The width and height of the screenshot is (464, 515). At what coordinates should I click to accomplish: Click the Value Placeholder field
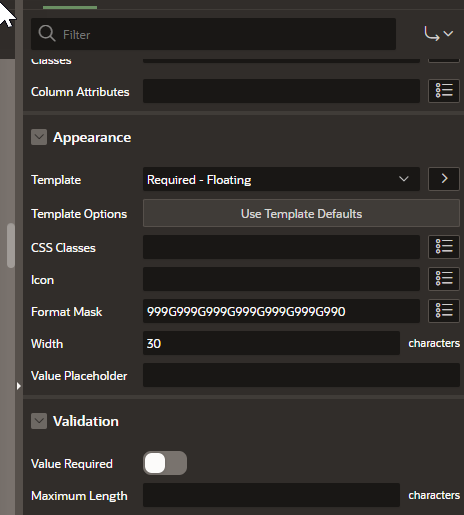click(x=301, y=375)
